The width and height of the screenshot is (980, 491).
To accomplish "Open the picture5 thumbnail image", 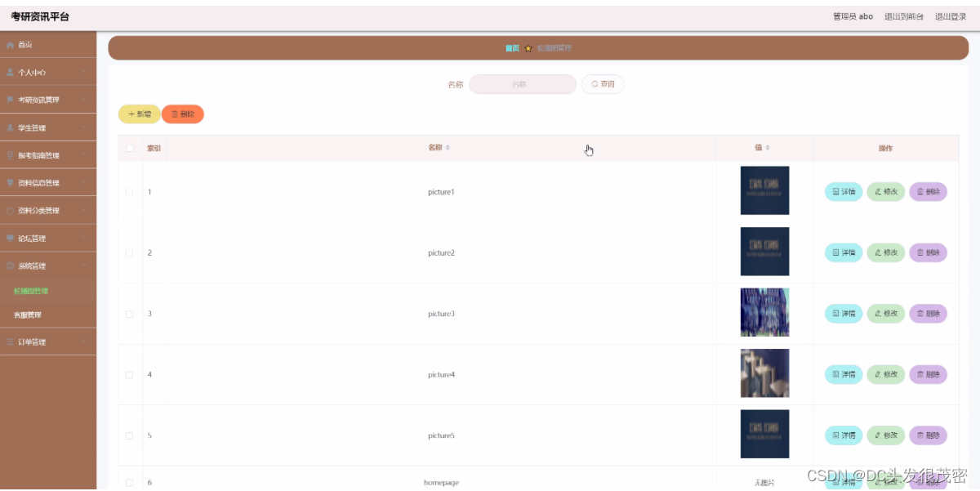I will 764,434.
